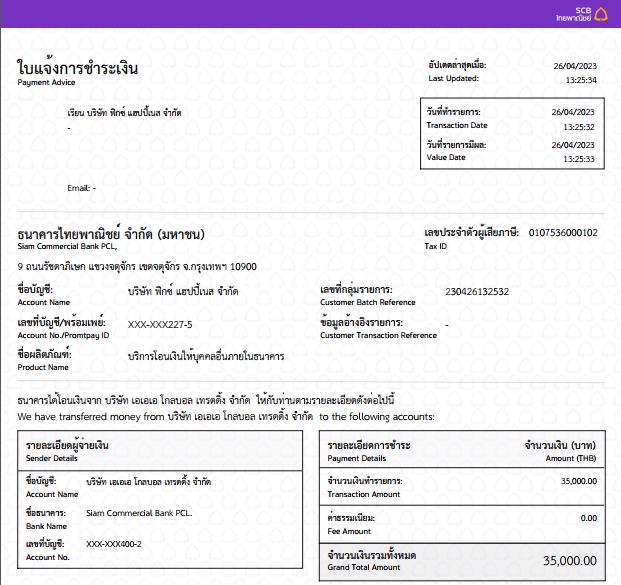
Task: Click the 'Grand Total Amount' label
Action: point(364,568)
